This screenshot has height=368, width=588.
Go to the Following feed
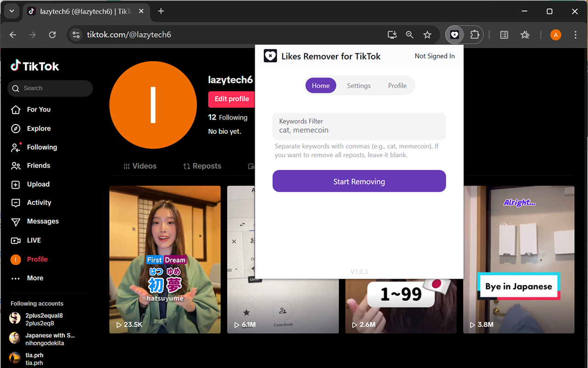click(34, 147)
